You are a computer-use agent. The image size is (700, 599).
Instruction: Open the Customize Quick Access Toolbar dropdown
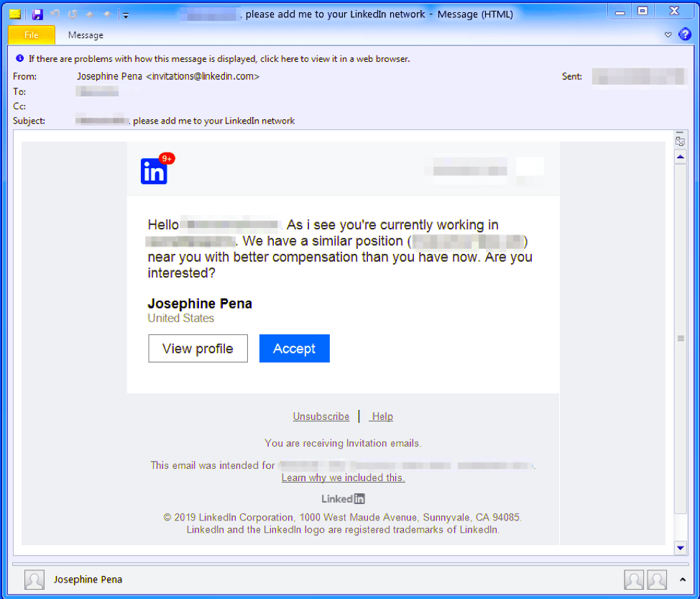124,14
